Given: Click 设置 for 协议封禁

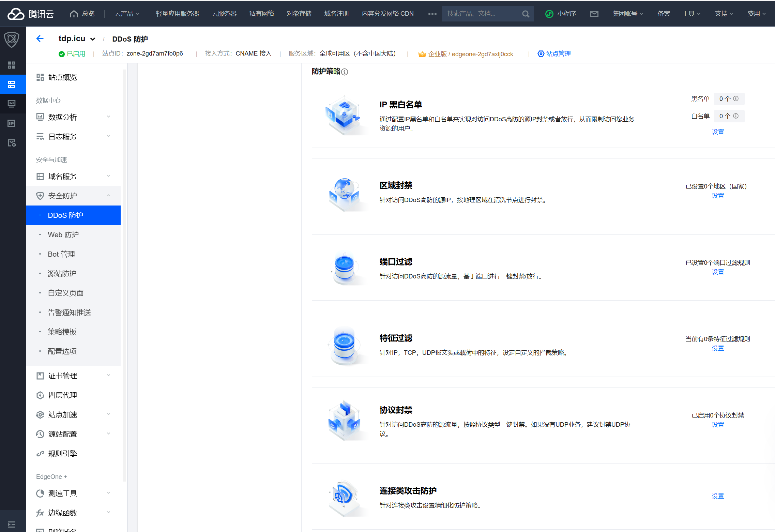Looking at the screenshot, I should [718, 425].
